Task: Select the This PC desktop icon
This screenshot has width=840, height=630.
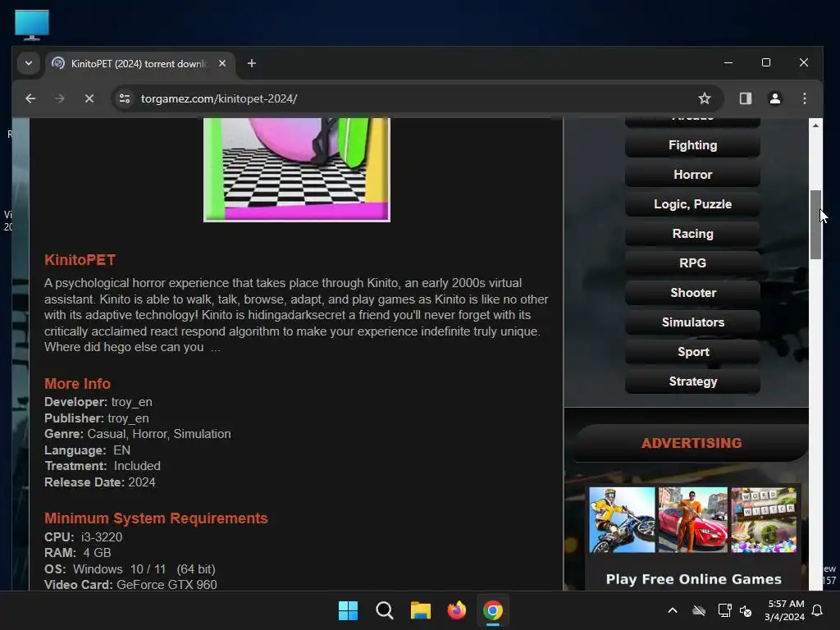Action: click(32, 25)
